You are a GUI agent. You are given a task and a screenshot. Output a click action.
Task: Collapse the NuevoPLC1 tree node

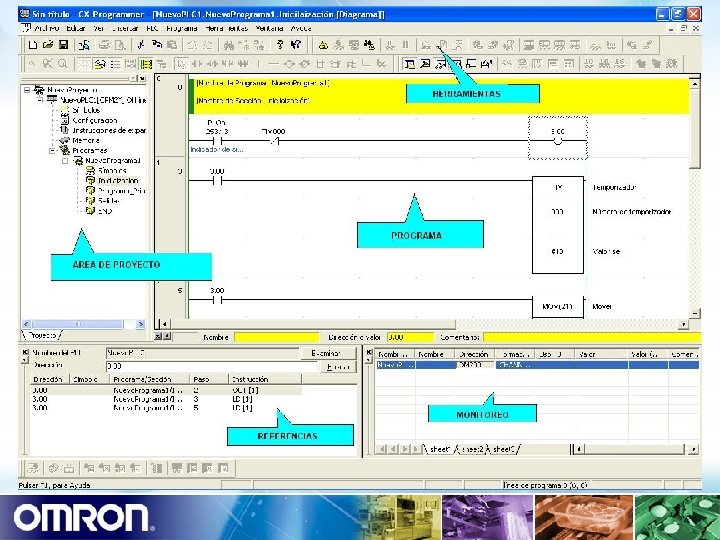(x=40, y=100)
